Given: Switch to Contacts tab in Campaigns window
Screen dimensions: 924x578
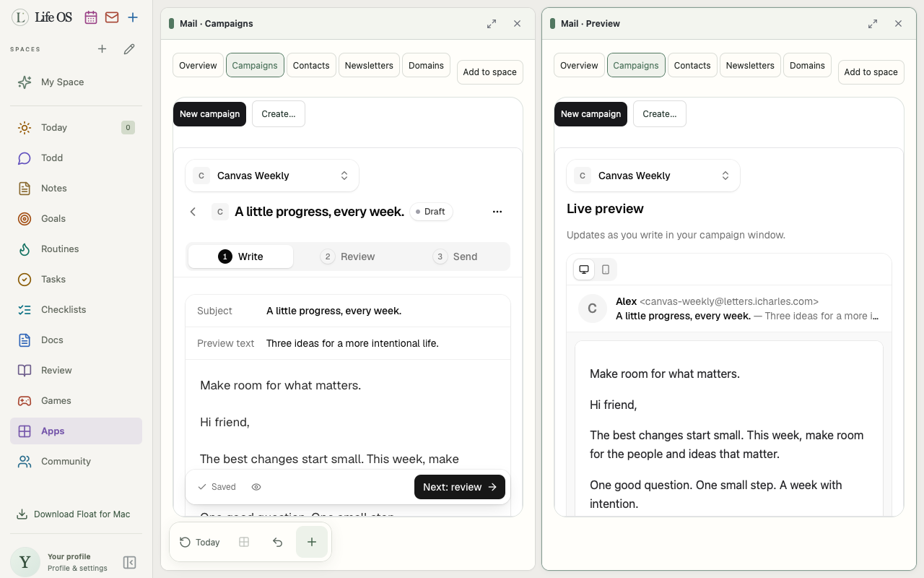Looking at the screenshot, I should pyautogui.click(x=311, y=65).
